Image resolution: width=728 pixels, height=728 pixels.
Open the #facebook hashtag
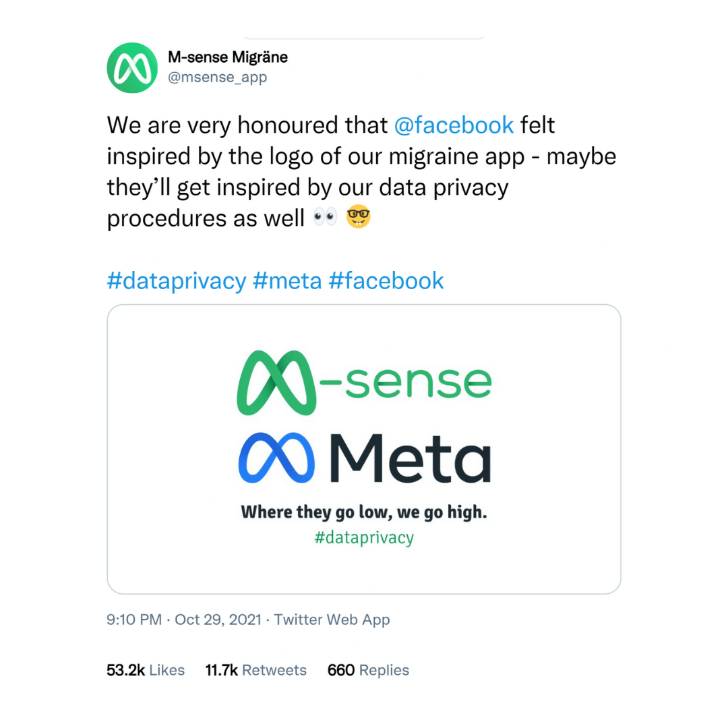tap(386, 281)
